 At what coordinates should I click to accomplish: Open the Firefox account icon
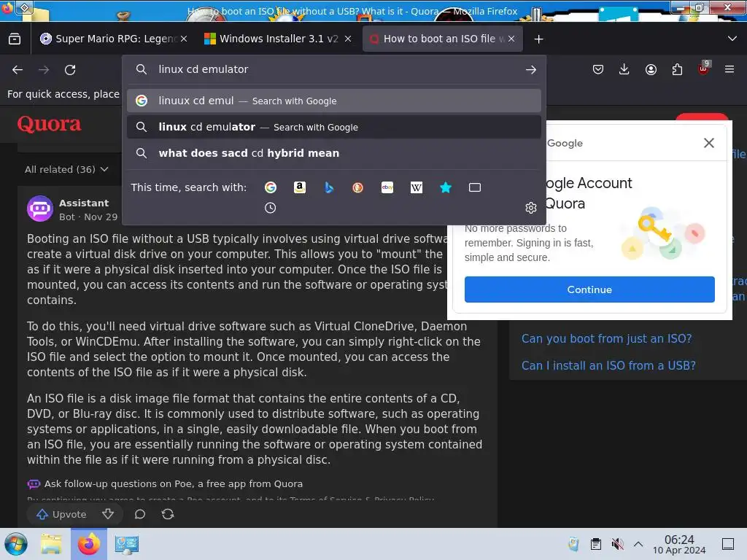coord(651,70)
